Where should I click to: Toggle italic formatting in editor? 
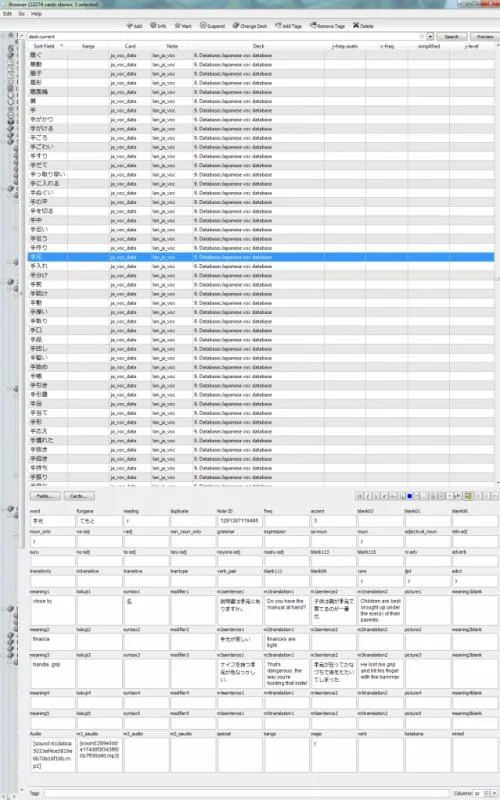pyautogui.click(x=368, y=496)
